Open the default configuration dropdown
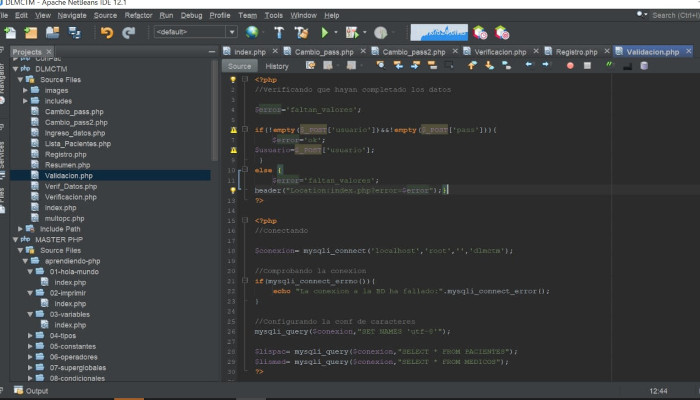The height and width of the screenshot is (400, 700). tap(195, 32)
